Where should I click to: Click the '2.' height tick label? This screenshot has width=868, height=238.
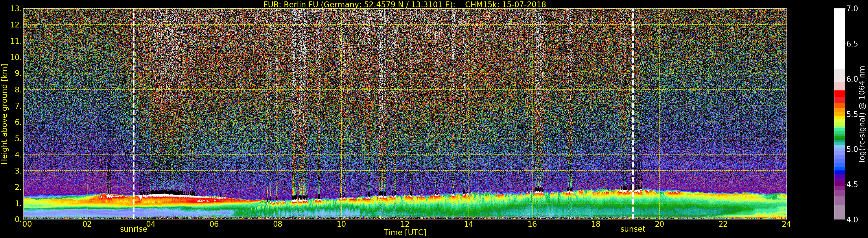click(x=18, y=187)
